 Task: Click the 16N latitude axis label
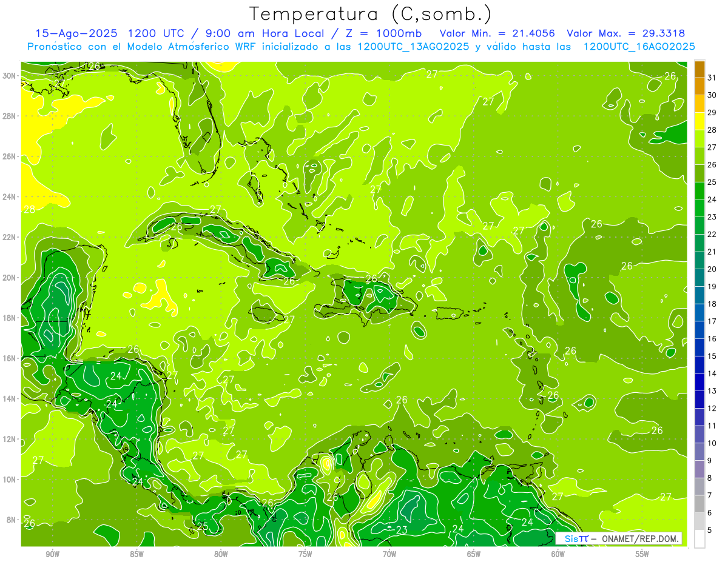coord(9,358)
